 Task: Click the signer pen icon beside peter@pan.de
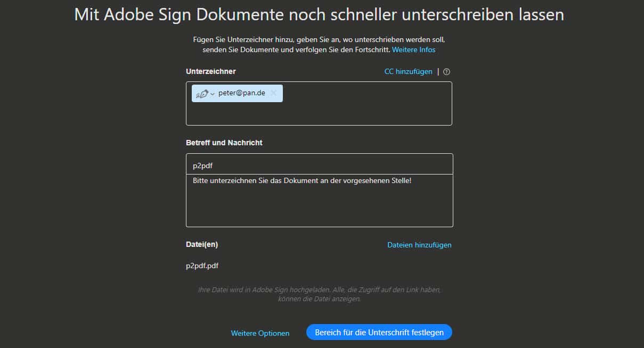pos(202,94)
